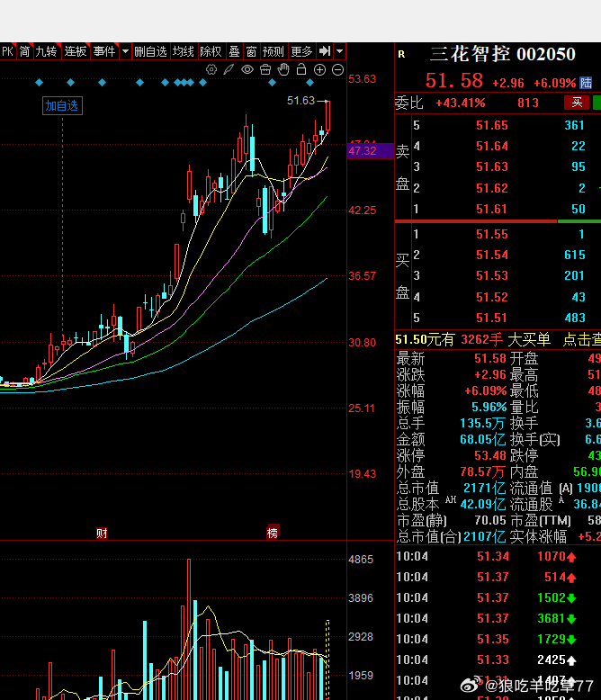Open the 更多 menu
This screenshot has height=700, width=601.
301,51
